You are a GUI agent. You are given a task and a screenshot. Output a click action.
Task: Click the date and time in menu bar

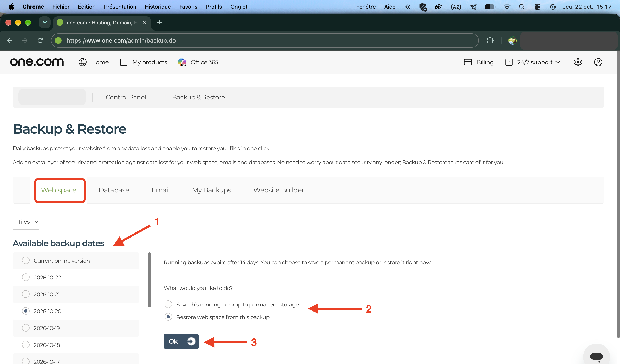pyautogui.click(x=587, y=7)
